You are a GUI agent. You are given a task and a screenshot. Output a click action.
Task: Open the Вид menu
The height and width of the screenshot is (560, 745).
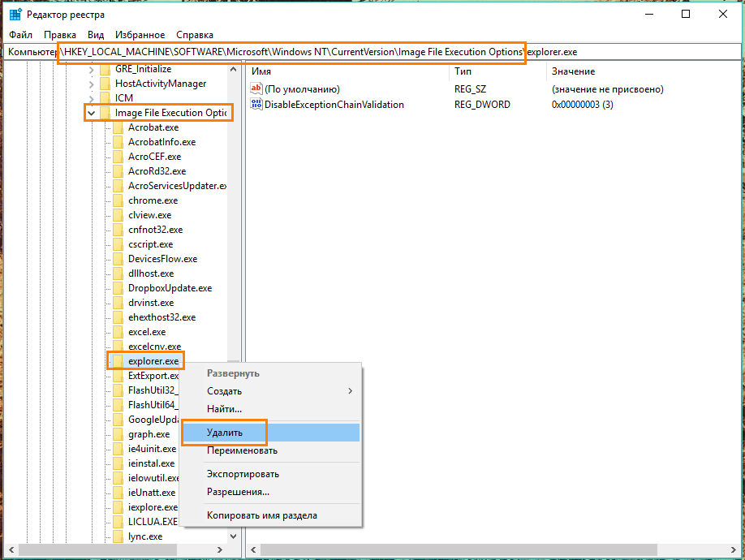point(96,35)
